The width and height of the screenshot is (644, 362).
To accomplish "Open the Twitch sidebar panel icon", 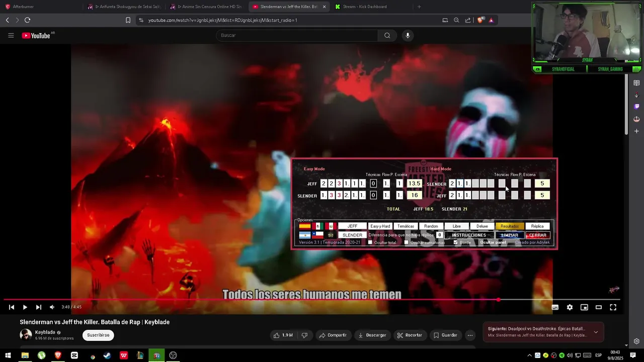I will coord(636,107).
